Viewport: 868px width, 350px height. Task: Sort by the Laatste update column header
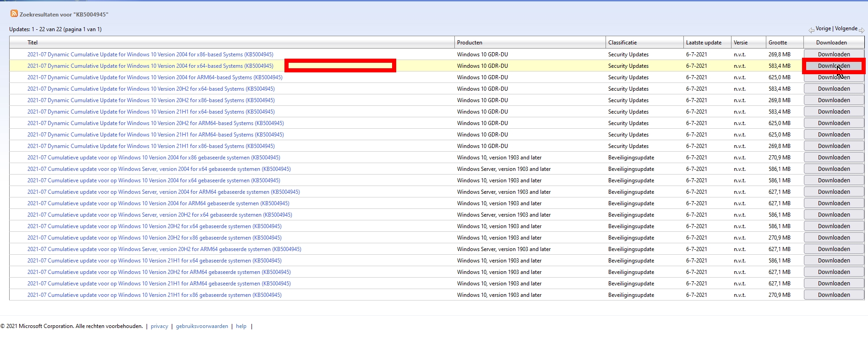pos(704,43)
